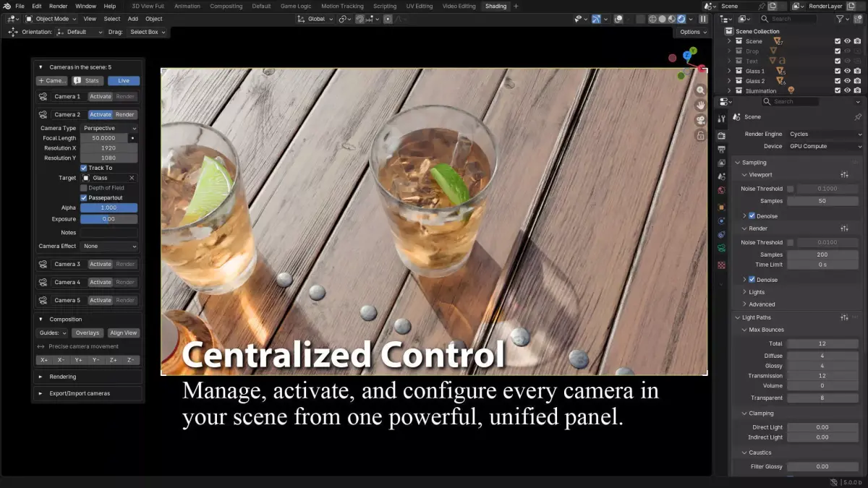Click the Camera 3 camera icon
Viewport: 868px width, 488px height.
pyautogui.click(x=43, y=264)
